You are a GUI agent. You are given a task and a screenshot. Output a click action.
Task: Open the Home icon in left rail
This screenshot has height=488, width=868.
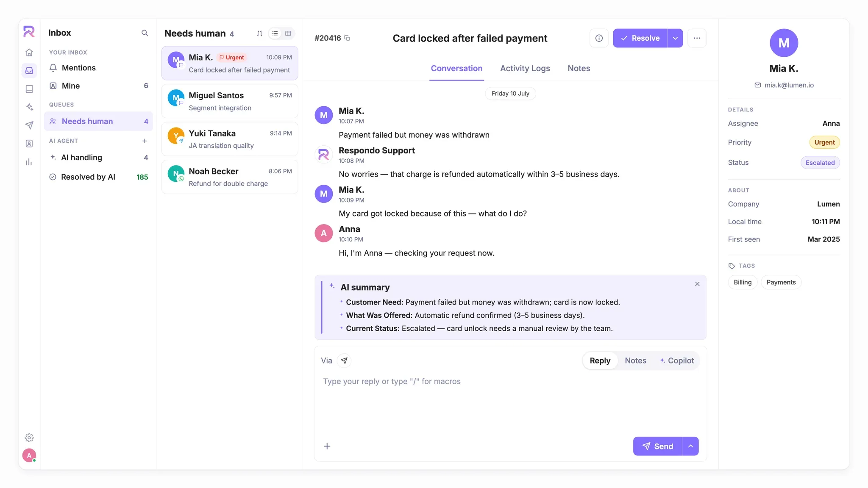(x=29, y=53)
